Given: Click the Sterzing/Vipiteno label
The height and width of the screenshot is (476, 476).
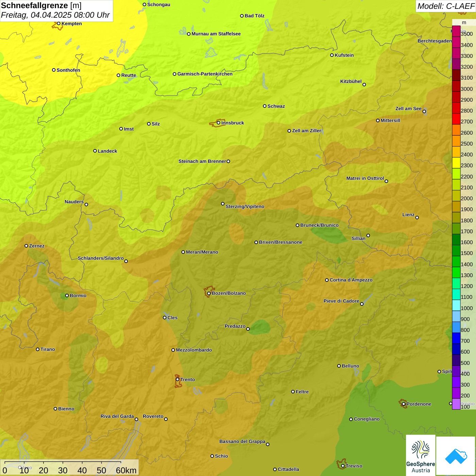Looking at the screenshot, I should pos(245,206).
